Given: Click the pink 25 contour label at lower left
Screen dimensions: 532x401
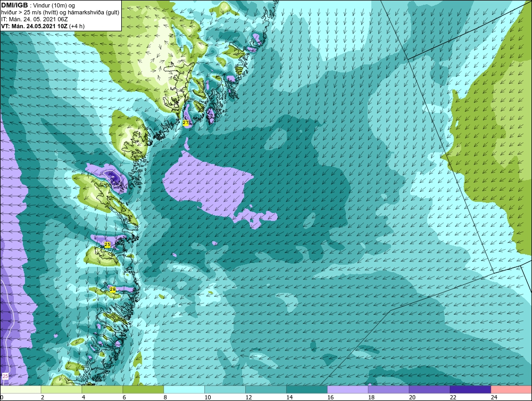Looking at the screenshot, I should (5, 376).
